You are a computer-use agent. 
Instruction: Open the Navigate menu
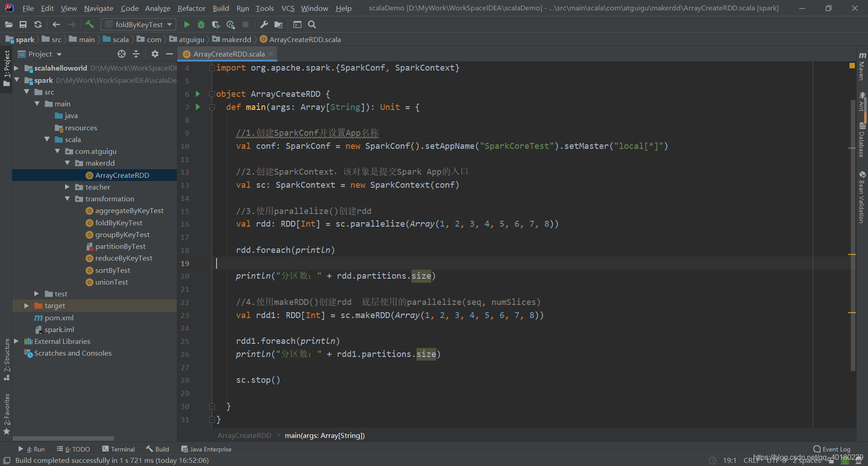(x=99, y=8)
